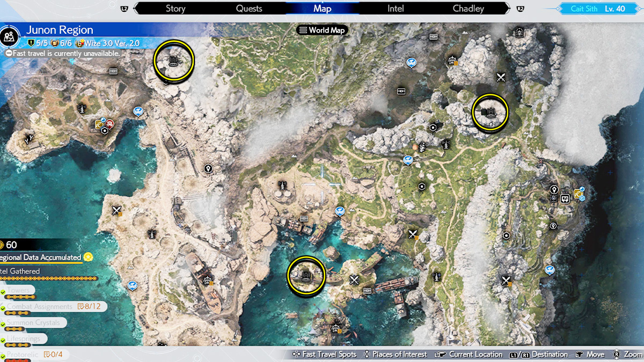Select the Intel tab

click(396, 9)
